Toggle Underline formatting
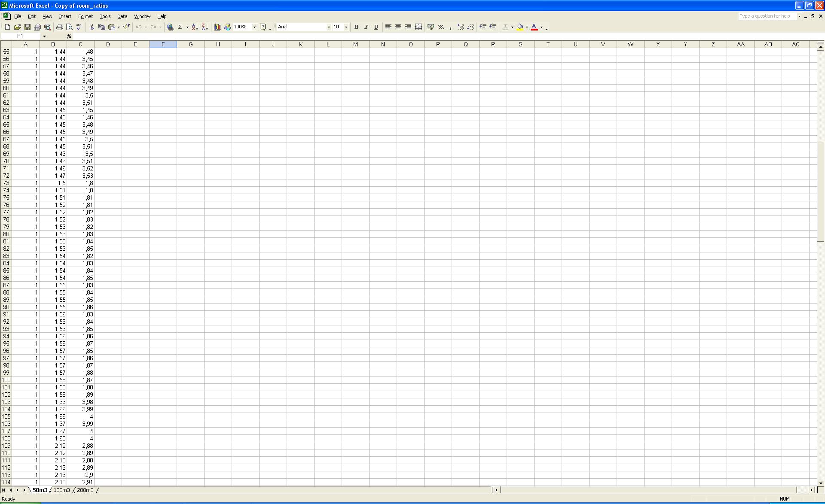825x504 pixels. tap(376, 27)
